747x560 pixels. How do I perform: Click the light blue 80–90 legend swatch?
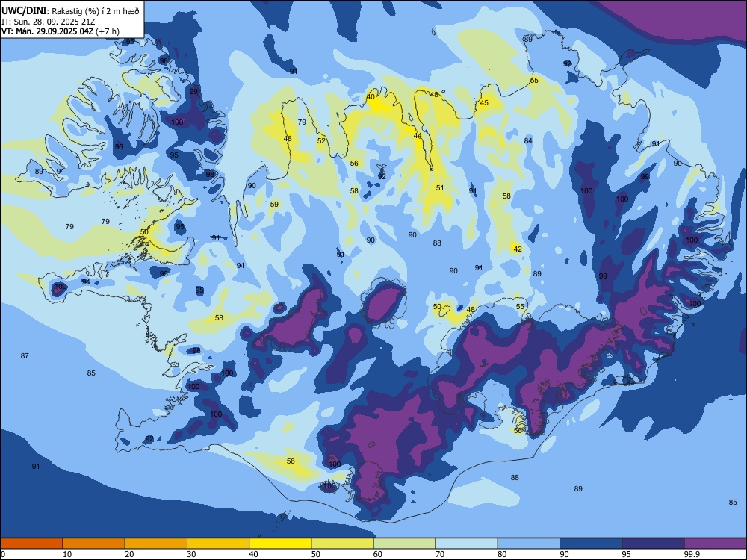(529, 544)
